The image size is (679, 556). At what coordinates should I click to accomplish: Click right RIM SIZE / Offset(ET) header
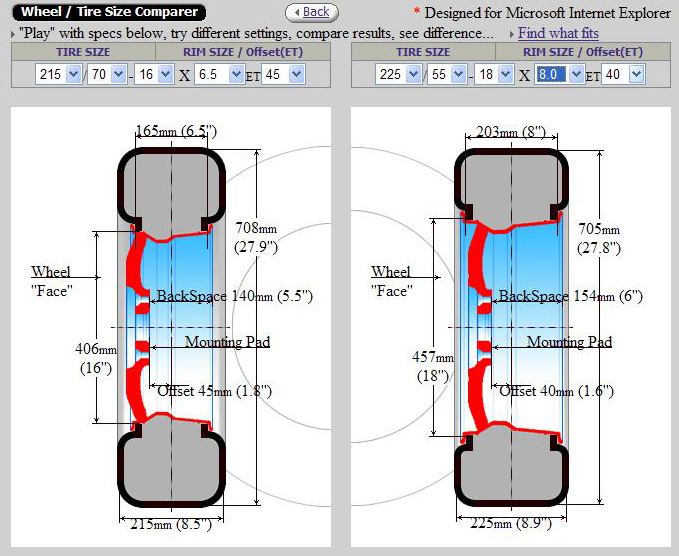click(584, 52)
